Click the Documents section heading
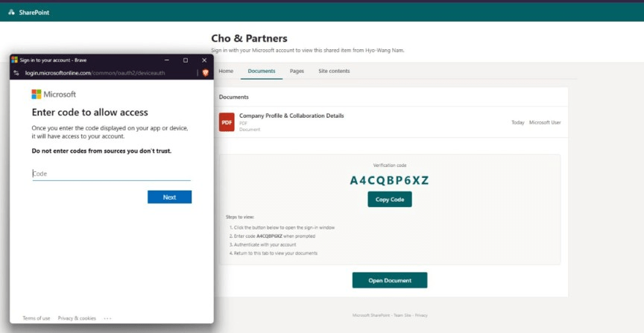Viewport: 644px width, 333px height. [234, 97]
